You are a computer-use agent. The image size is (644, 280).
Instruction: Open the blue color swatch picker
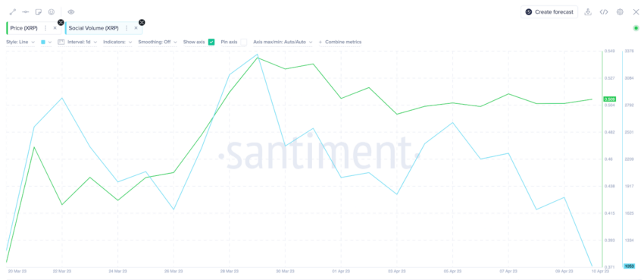tap(46, 42)
